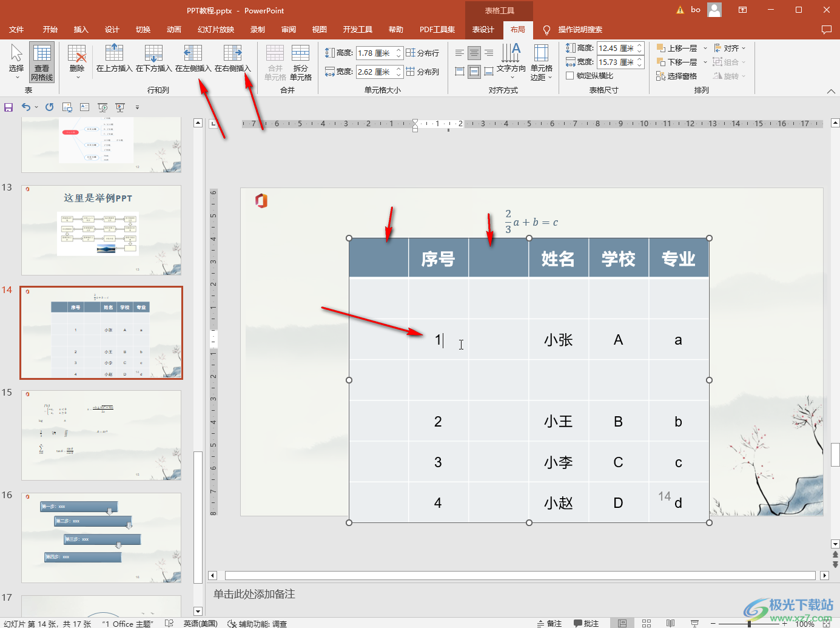The height and width of the screenshot is (628, 840).
Task: Click Bring Forward (上移一层) button
Action: coord(677,48)
